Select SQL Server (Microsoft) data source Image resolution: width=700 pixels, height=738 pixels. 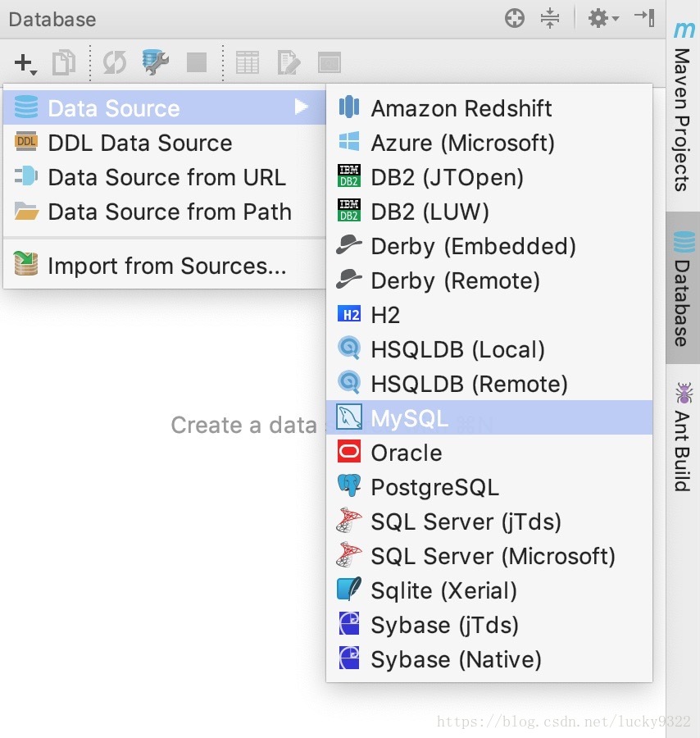click(489, 556)
